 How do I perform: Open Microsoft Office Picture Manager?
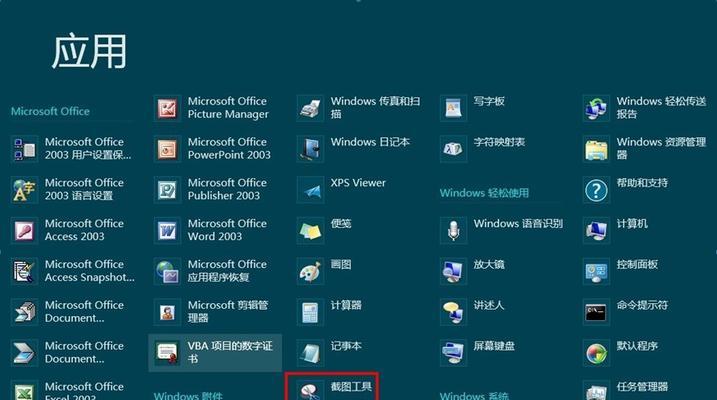[x=214, y=108]
